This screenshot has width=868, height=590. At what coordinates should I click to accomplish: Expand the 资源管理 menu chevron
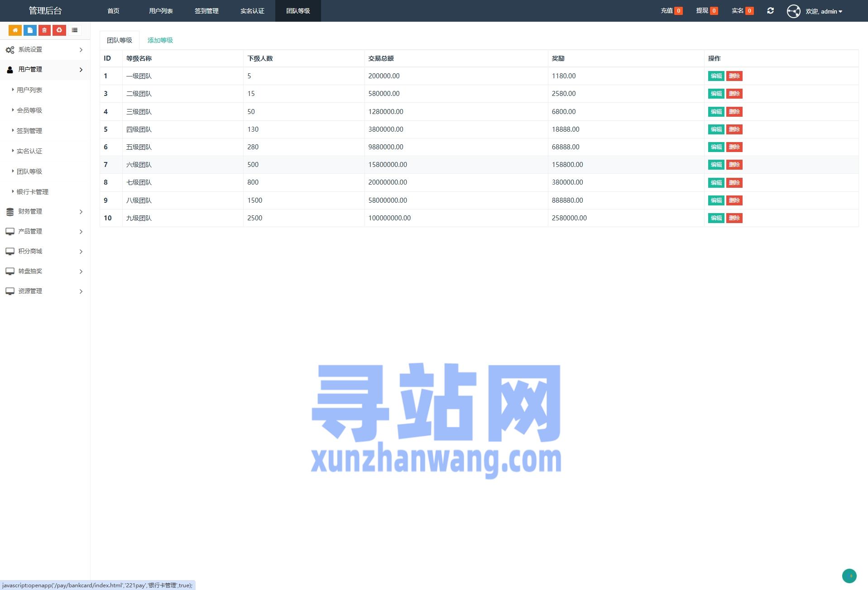[81, 291]
